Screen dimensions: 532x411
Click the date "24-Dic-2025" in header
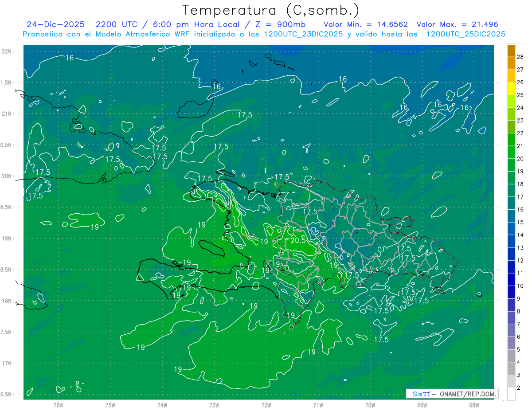point(55,24)
